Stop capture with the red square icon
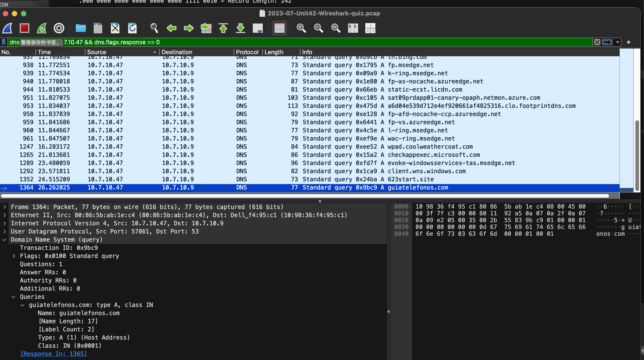 tap(25, 28)
